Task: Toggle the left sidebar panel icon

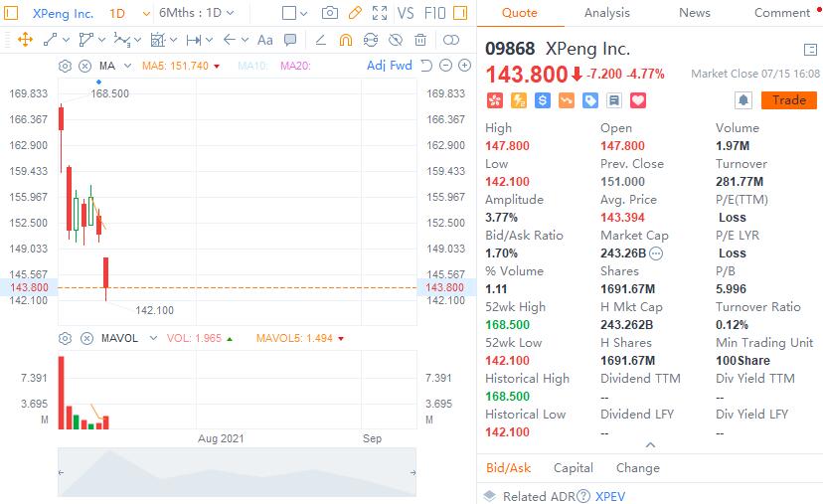Action: (x=11, y=13)
